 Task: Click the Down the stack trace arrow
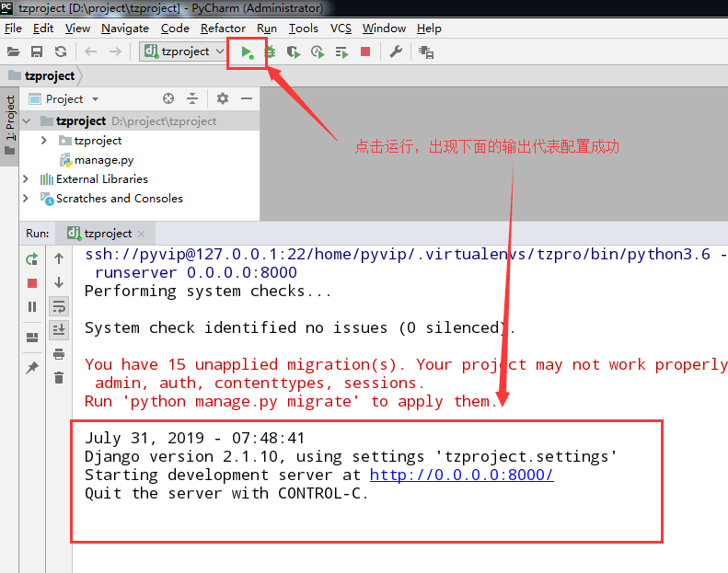[59, 282]
